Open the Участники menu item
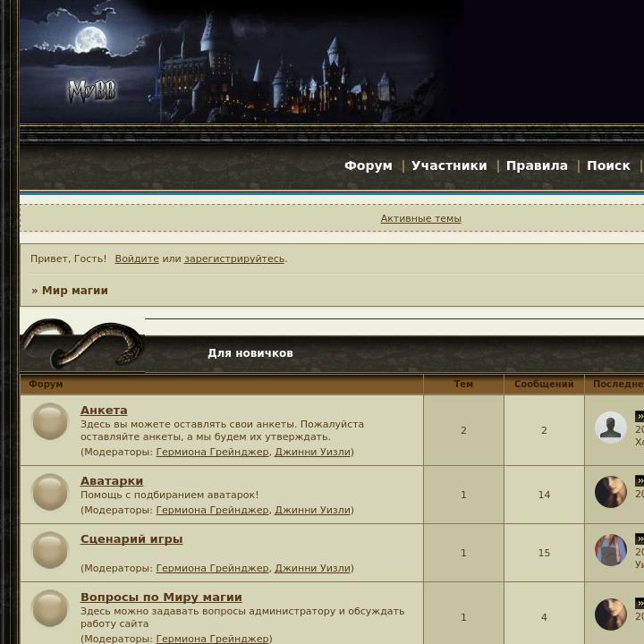Viewport: 644px width, 644px height. pyautogui.click(x=449, y=165)
